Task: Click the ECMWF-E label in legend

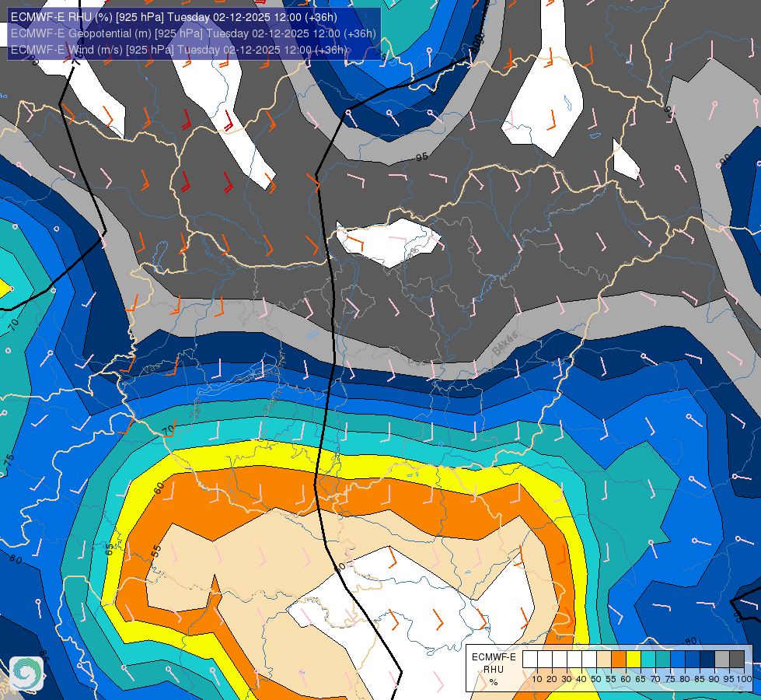Action: pos(494,657)
